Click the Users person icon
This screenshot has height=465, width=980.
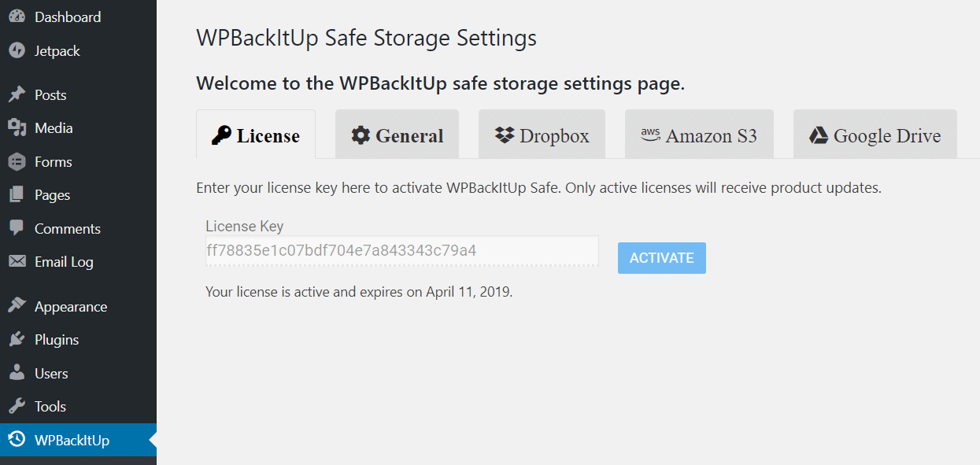(x=17, y=374)
